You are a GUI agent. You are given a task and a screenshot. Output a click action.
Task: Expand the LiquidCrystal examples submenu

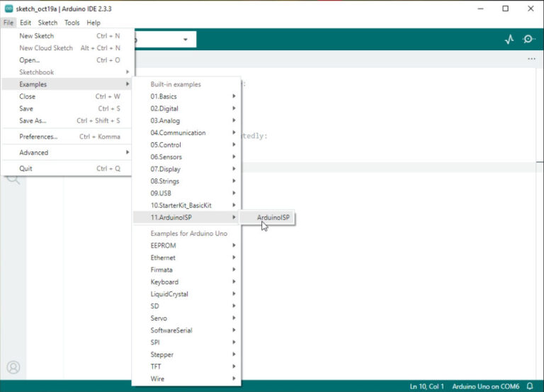click(x=188, y=294)
